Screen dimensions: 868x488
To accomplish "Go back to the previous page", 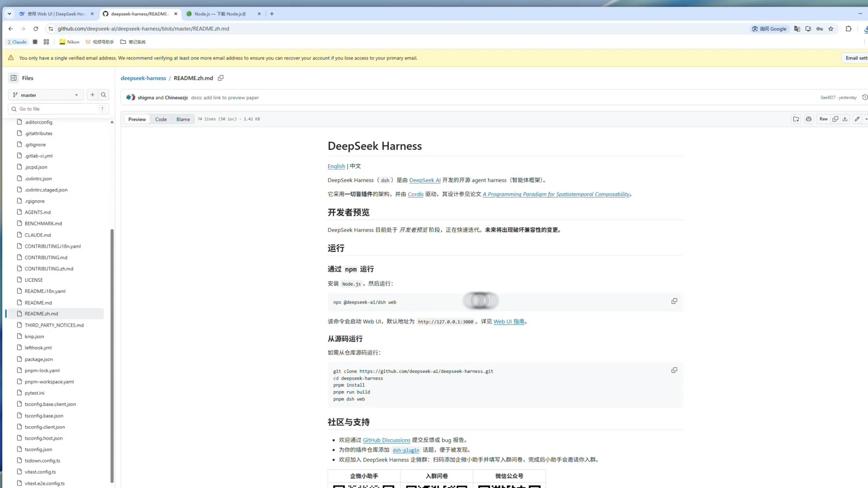I will pyautogui.click(x=10, y=29).
